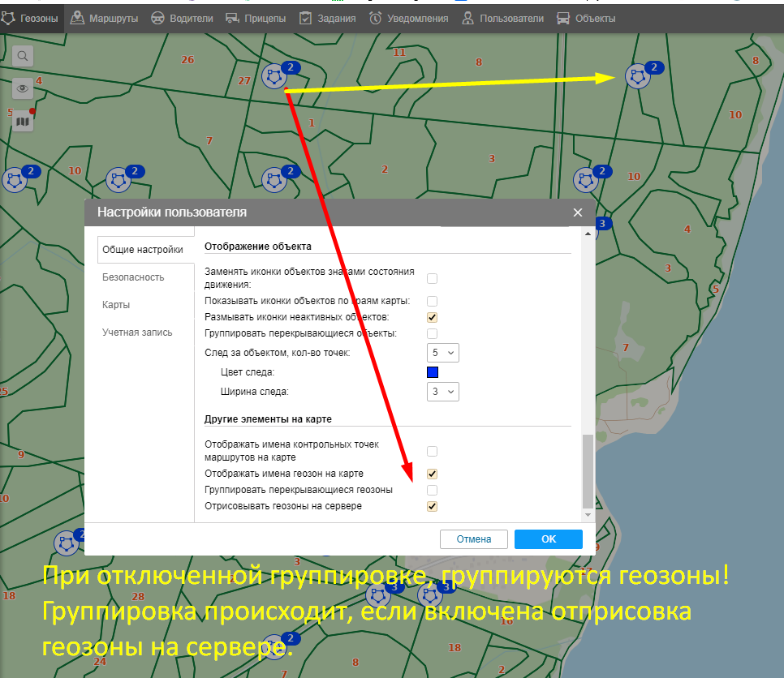Click the Пользователи users icon
The width and height of the screenshot is (784, 678).
click(x=467, y=18)
